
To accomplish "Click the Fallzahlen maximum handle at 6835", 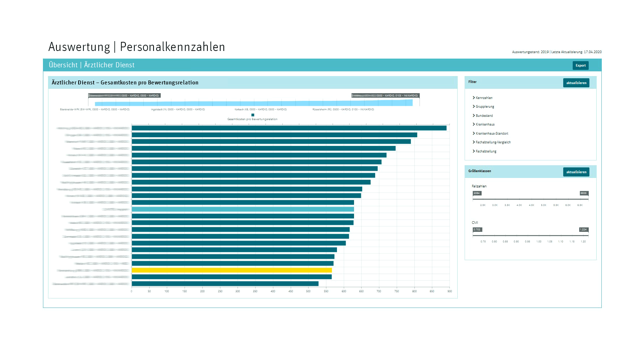I will coord(584,193).
